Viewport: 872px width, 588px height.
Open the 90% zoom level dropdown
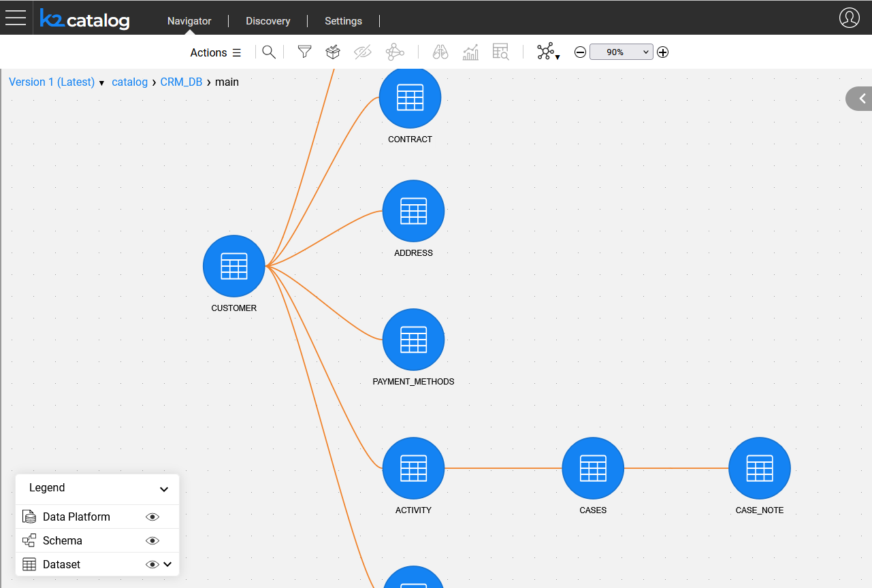(x=621, y=52)
